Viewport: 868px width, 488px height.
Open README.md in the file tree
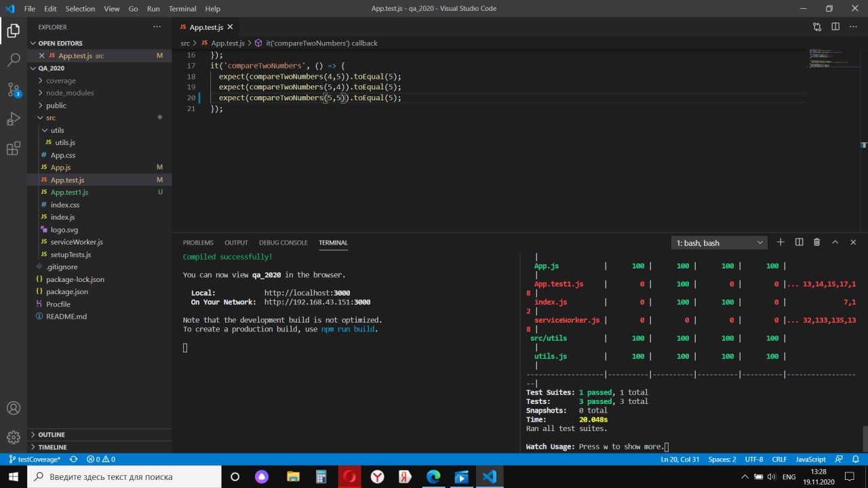coord(100,317)
